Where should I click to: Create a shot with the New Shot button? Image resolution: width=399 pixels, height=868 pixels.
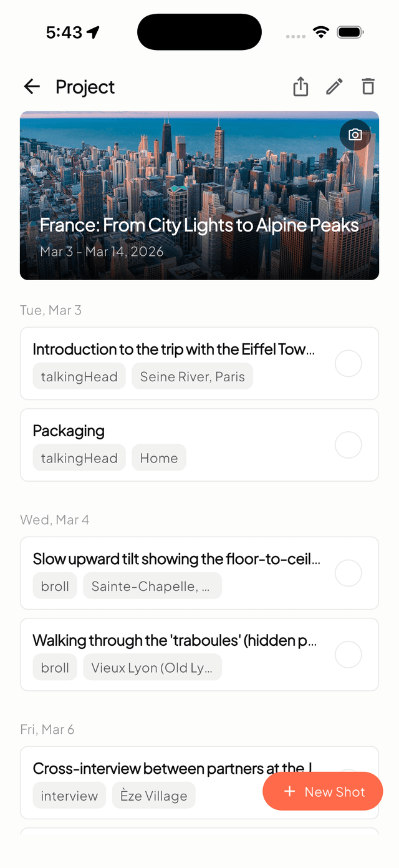pos(322,791)
